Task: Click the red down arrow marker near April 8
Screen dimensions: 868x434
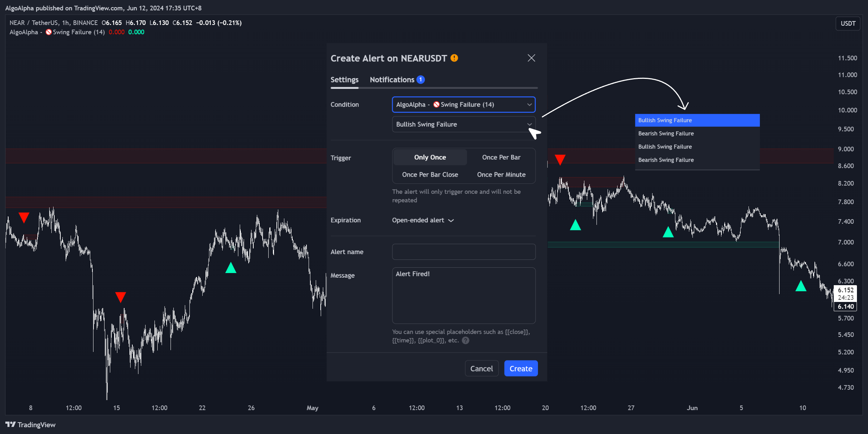Action: pos(24,217)
